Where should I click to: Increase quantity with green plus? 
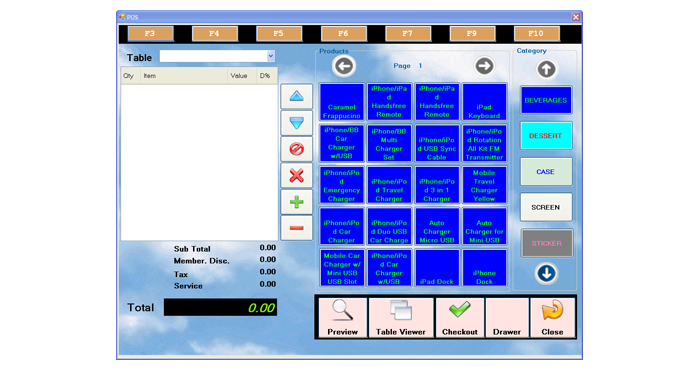point(296,202)
